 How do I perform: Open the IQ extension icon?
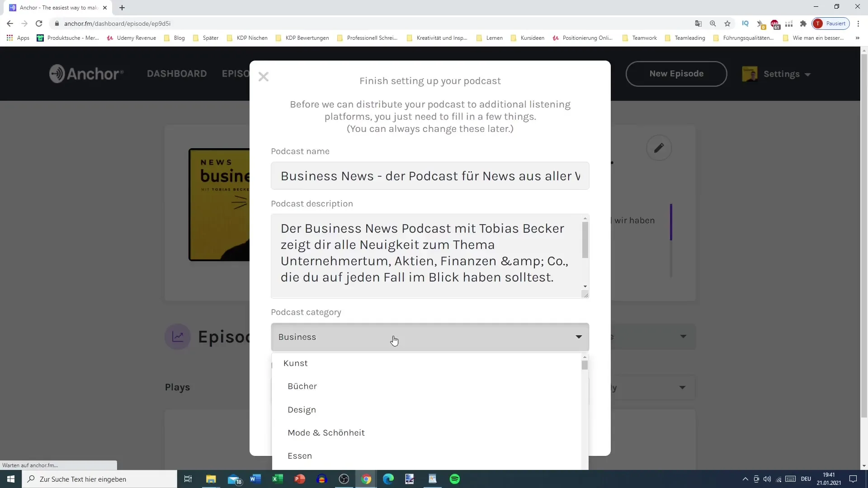[745, 23]
